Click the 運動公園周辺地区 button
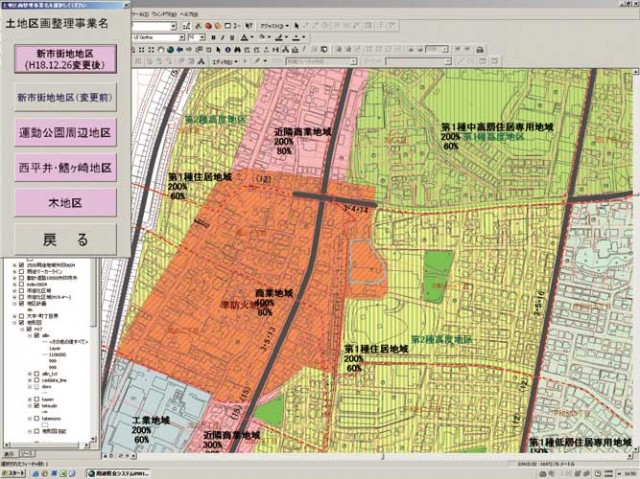 coord(65,133)
